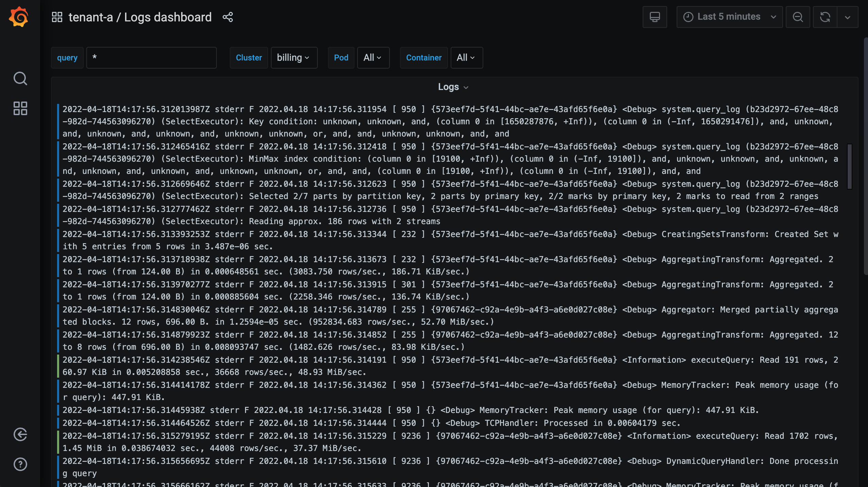The image size is (868, 487).
Task: Click the Cluster variable label
Action: [249, 58]
